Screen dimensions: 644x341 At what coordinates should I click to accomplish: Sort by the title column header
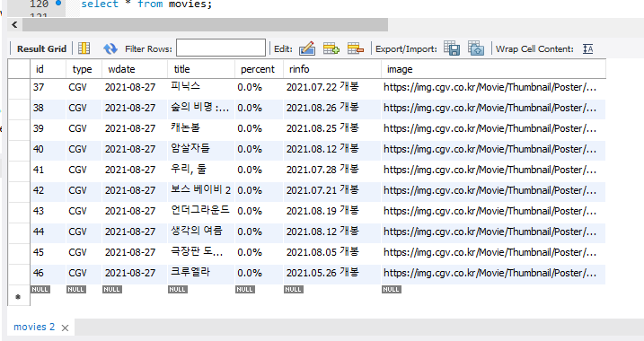tap(201, 69)
